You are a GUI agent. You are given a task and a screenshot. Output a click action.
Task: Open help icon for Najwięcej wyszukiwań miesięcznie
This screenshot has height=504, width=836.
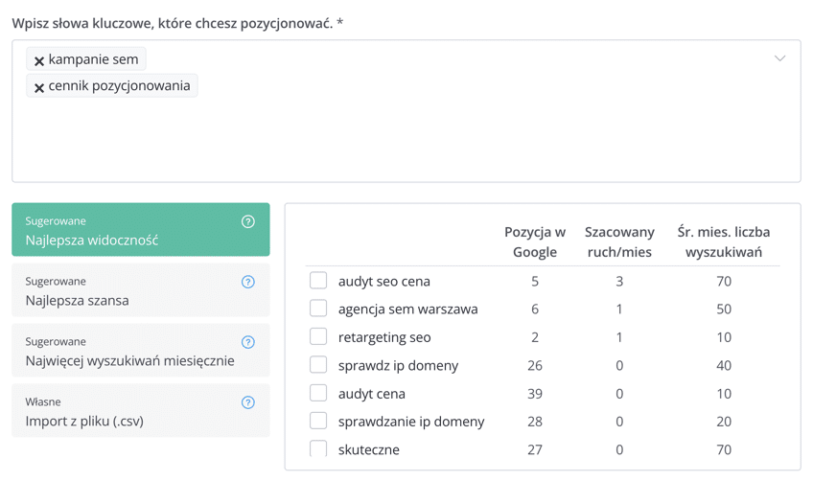(x=248, y=341)
